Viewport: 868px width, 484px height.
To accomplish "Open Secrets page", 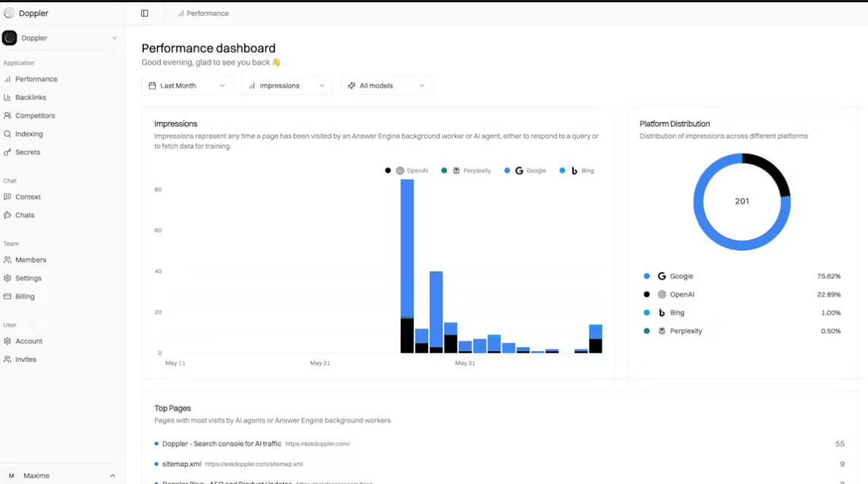I will click(27, 152).
